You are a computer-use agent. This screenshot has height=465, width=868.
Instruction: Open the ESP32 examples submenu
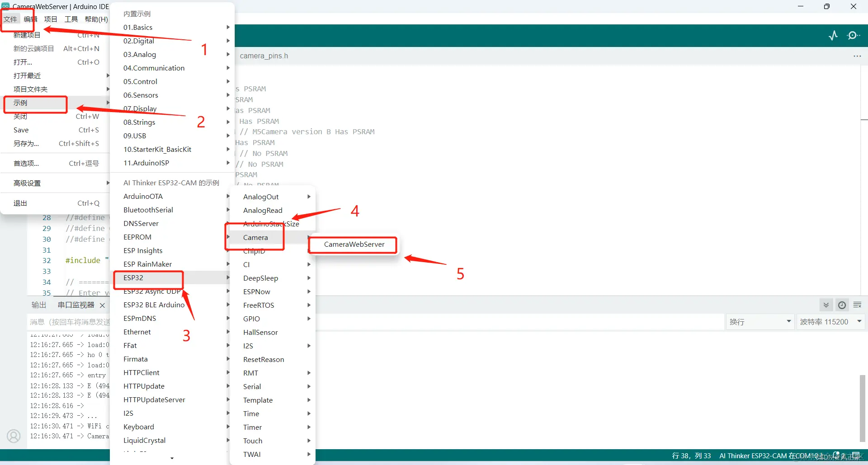(170, 277)
